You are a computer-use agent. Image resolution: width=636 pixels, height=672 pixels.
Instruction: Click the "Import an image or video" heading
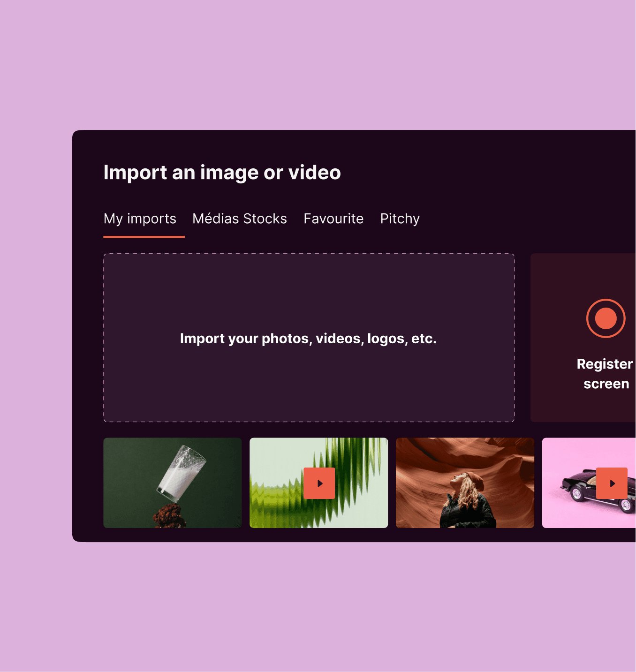coord(222,173)
